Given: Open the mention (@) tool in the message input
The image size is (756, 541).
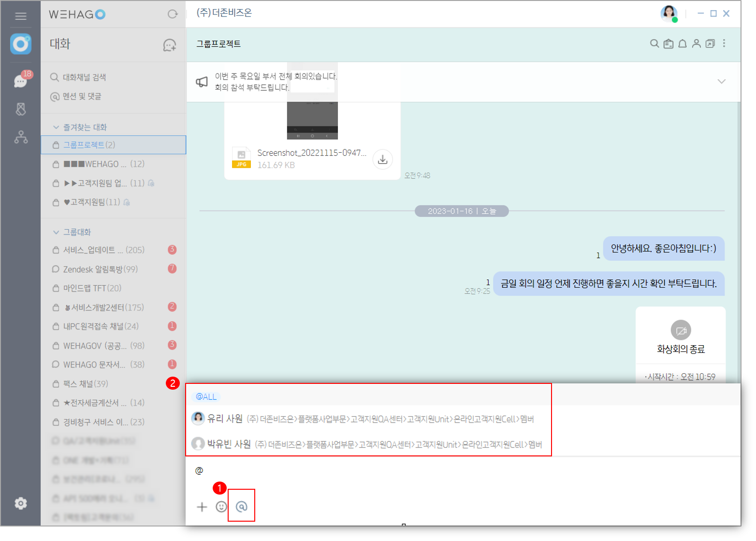Looking at the screenshot, I should pyautogui.click(x=241, y=506).
